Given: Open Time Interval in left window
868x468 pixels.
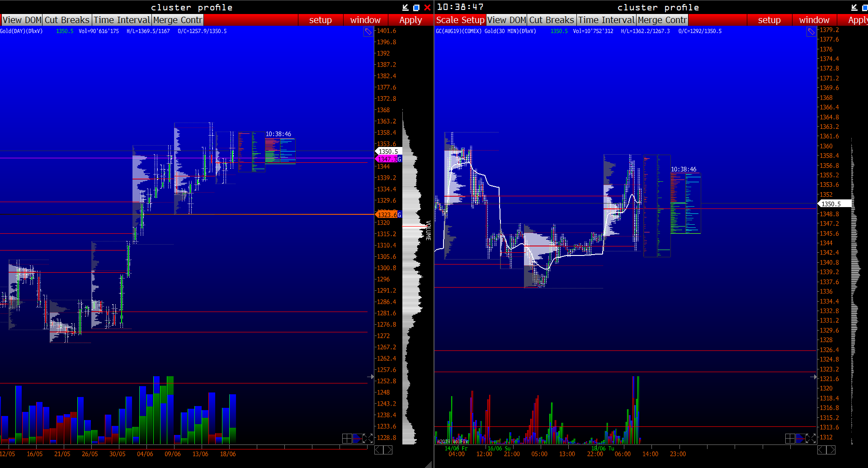Looking at the screenshot, I should [122, 20].
